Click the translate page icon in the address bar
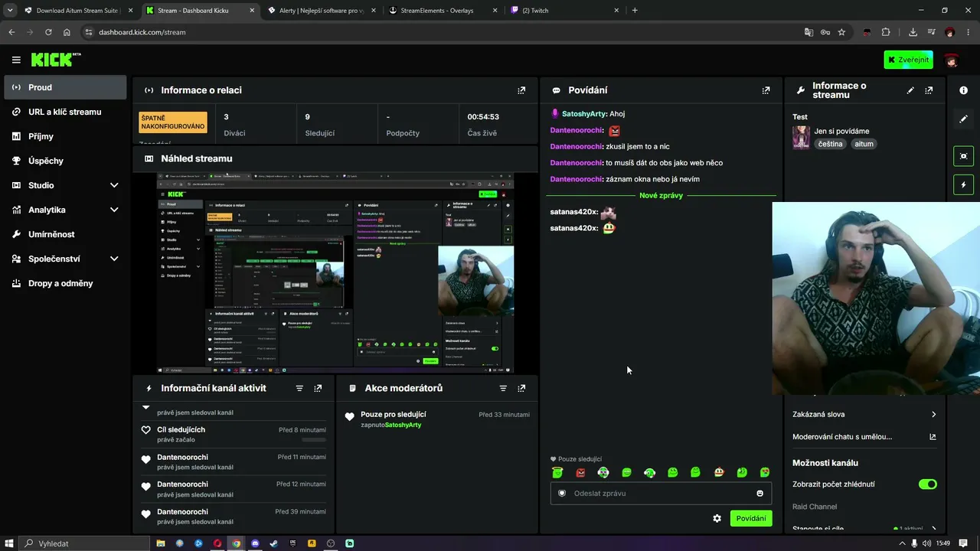Image resolution: width=980 pixels, height=551 pixels. coord(808,32)
